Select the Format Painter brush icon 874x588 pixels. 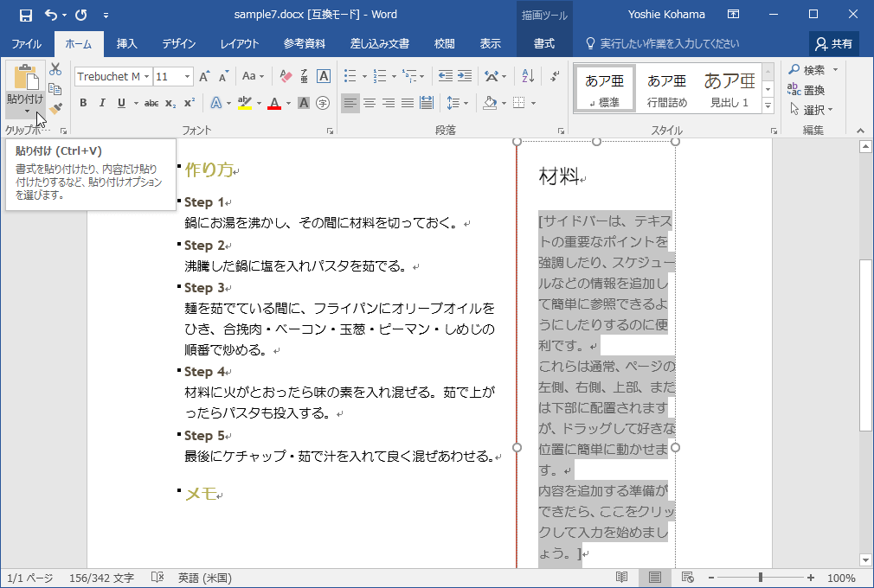tap(55, 109)
